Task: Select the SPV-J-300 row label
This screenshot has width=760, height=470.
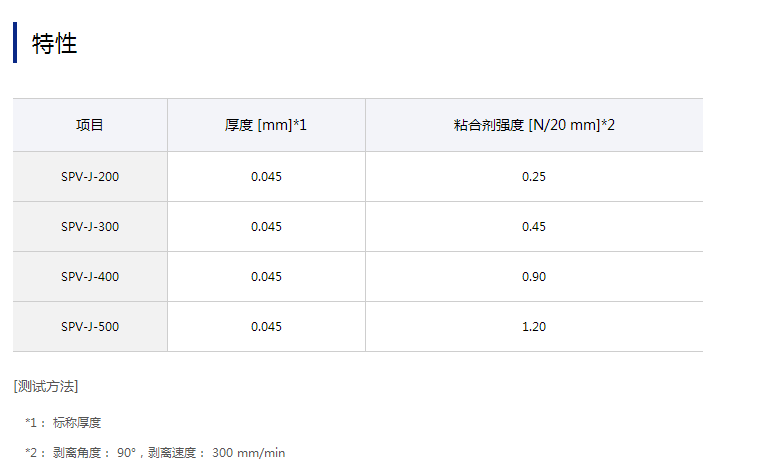Action: pyautogui.click(x=90, y=227)
